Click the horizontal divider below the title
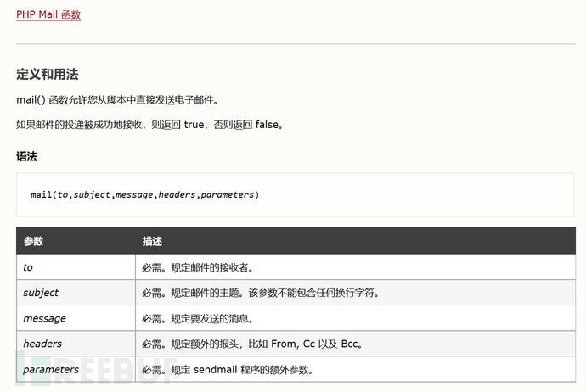This screenshot has width=586, height=392. click(x=296, y=44)
